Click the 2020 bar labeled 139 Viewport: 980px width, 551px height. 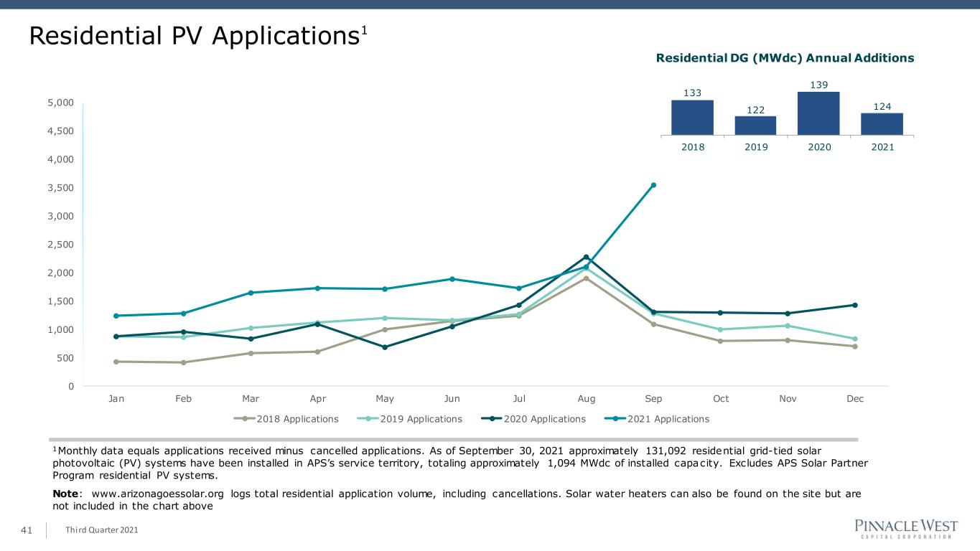[819, 113]
